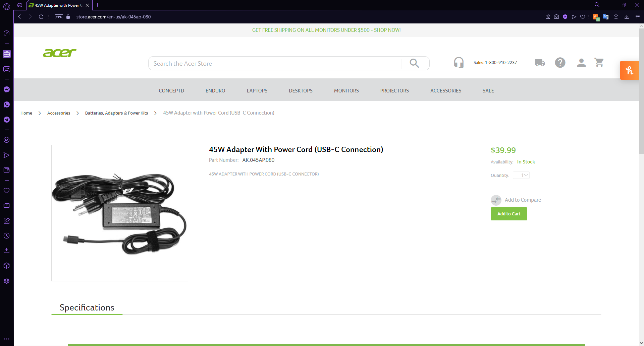Open WhatsApp in the sidebar
644x346 pixels.
[7, 105]
